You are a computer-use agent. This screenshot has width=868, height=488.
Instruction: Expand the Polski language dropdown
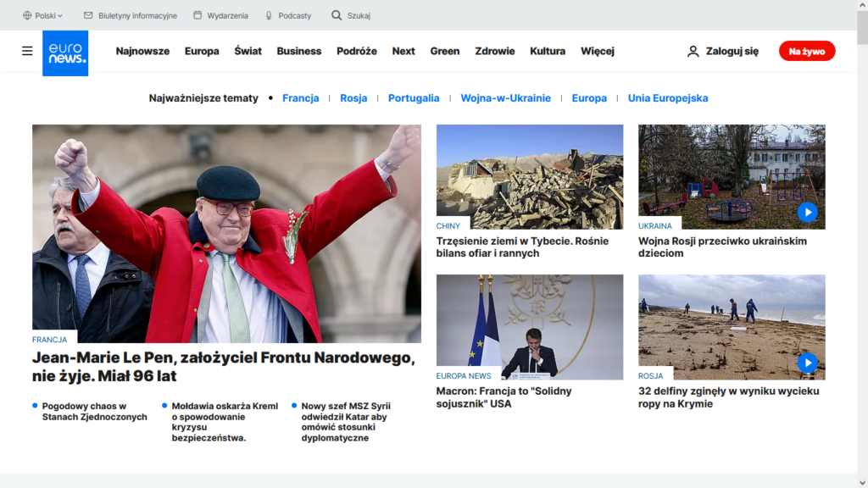click(48, 15)
